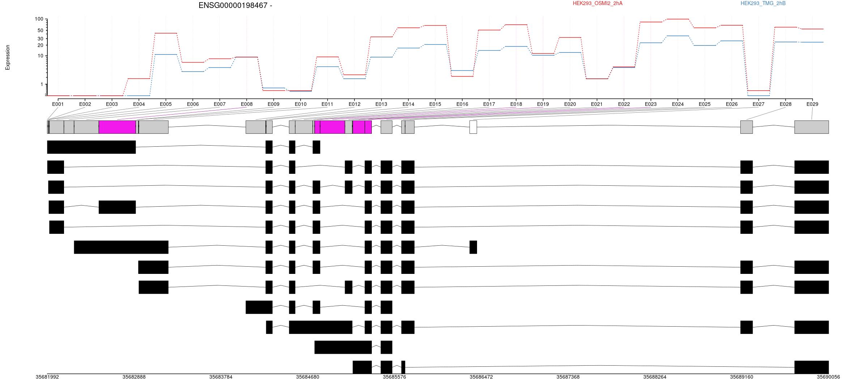Click the E025 exon bin label

[x=705, y=104]
